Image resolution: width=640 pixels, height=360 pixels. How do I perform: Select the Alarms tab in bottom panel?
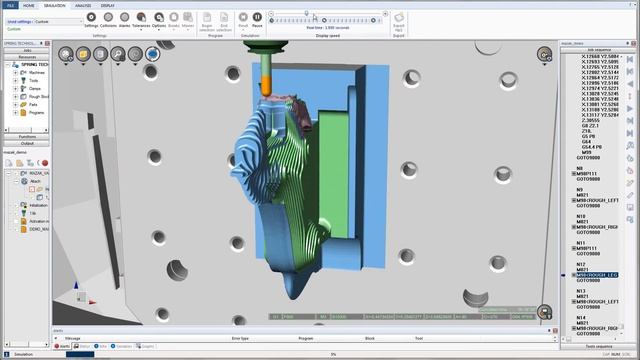(62, 346)
